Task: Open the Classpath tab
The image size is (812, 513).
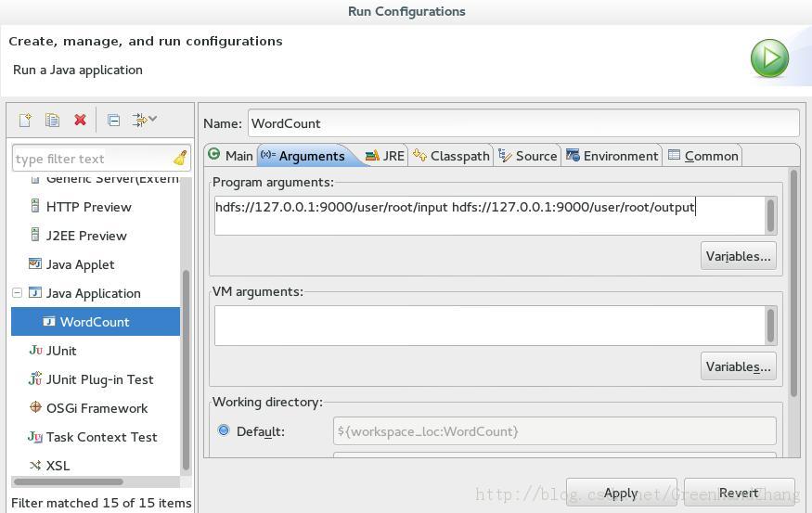Action: click(x=452, y=156)
